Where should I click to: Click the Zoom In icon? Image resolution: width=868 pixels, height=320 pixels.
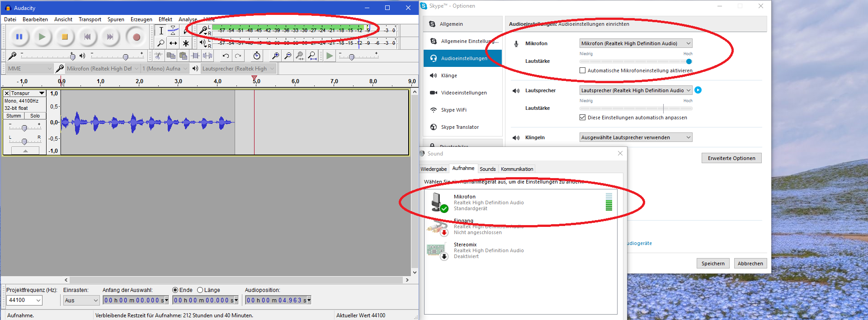275,56
